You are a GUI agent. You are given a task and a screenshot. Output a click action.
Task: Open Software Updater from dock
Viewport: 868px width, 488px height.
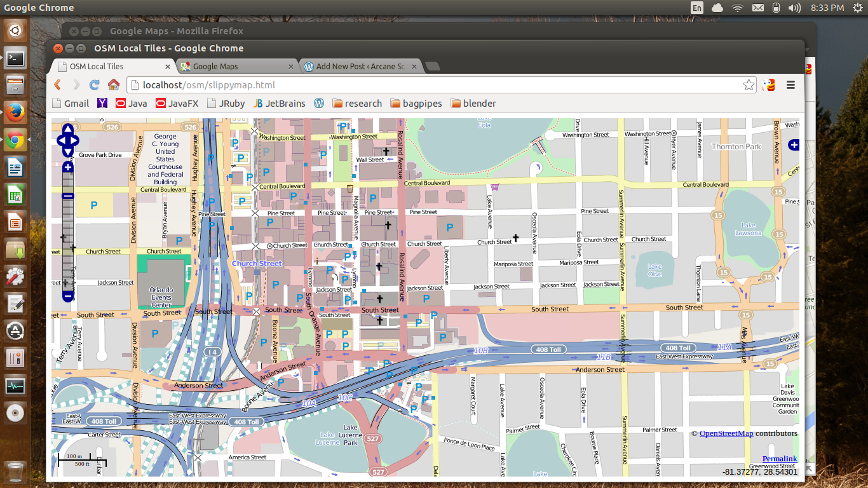(x=15, y=331)
